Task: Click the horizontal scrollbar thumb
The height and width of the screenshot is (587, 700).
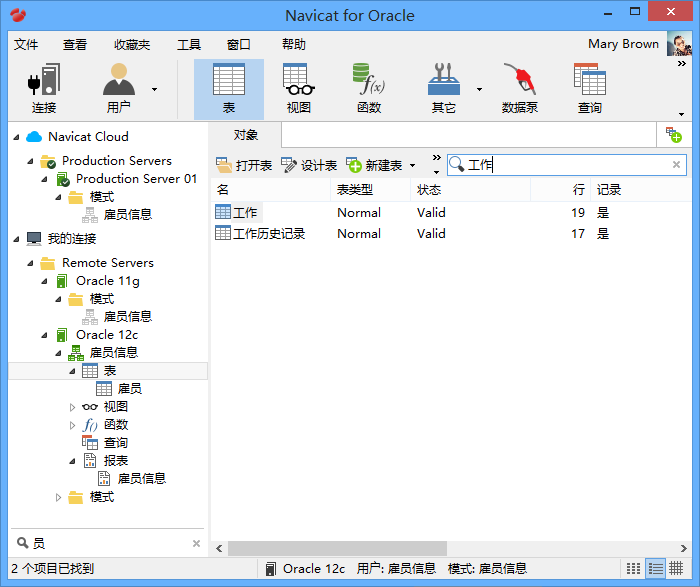Action: coord(337,548)
